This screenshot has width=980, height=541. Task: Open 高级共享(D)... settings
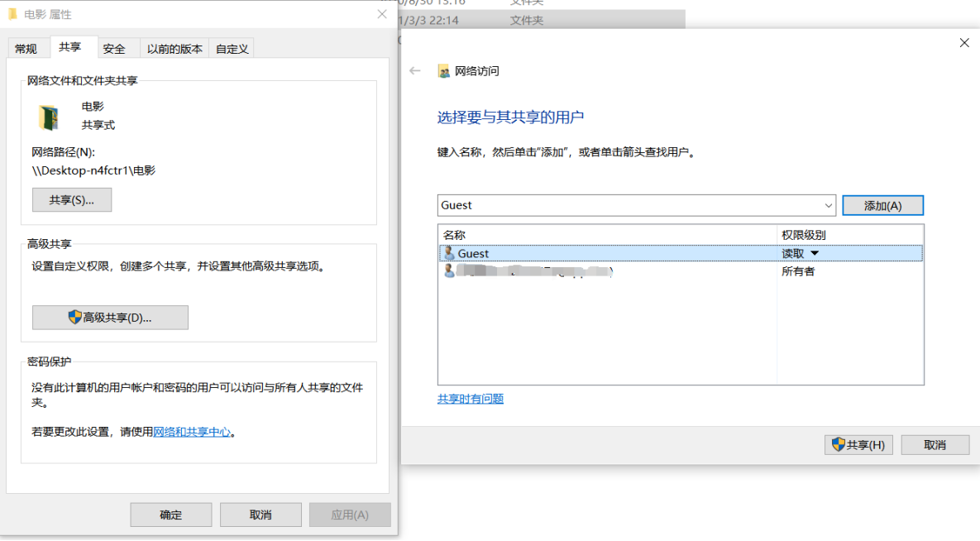click(110, 318)
